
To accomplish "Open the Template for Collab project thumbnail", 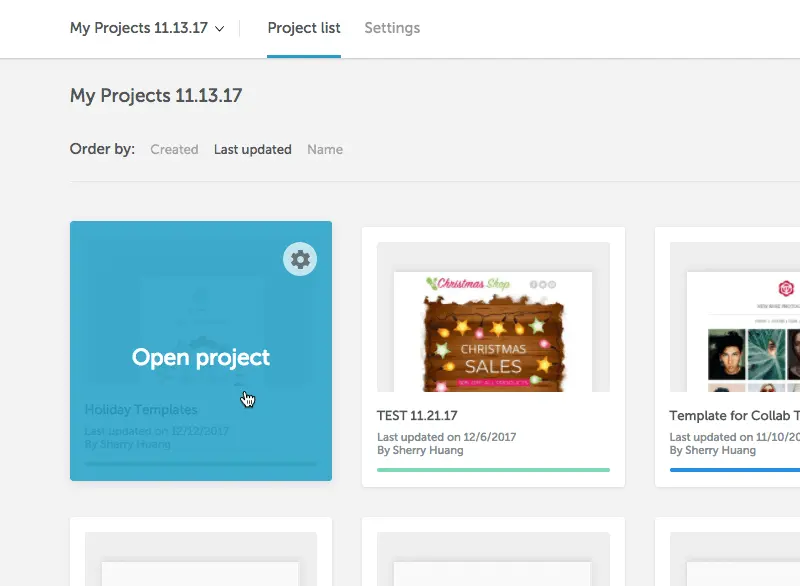I will (735, 317).
